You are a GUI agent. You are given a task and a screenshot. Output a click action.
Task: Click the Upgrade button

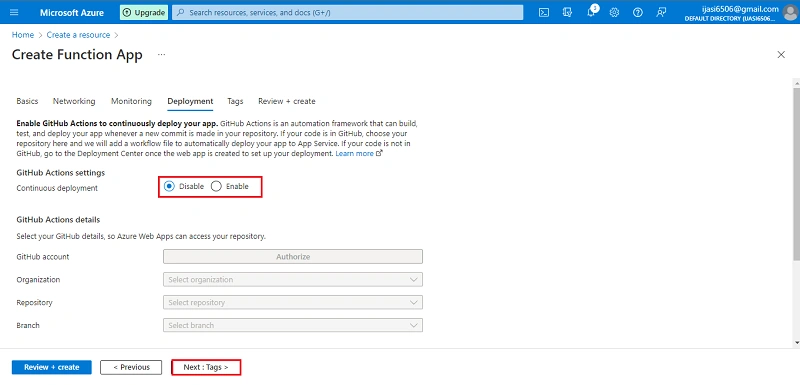[144, 12]
